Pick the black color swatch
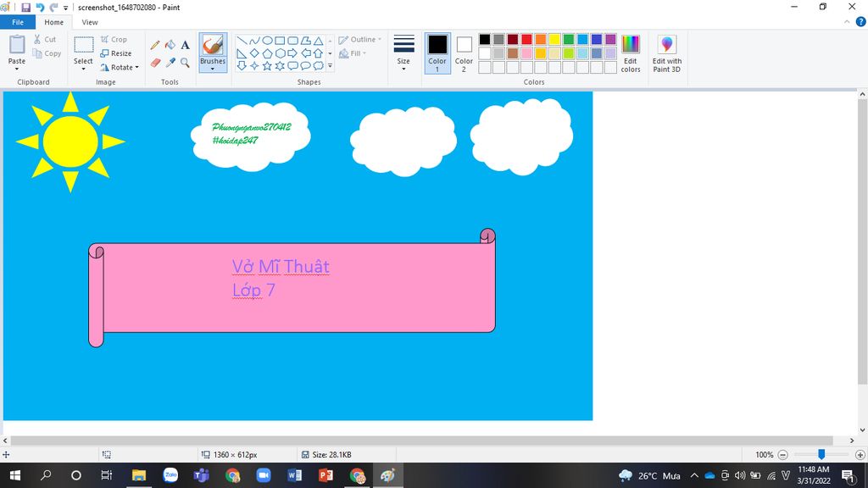 [485, 39]
